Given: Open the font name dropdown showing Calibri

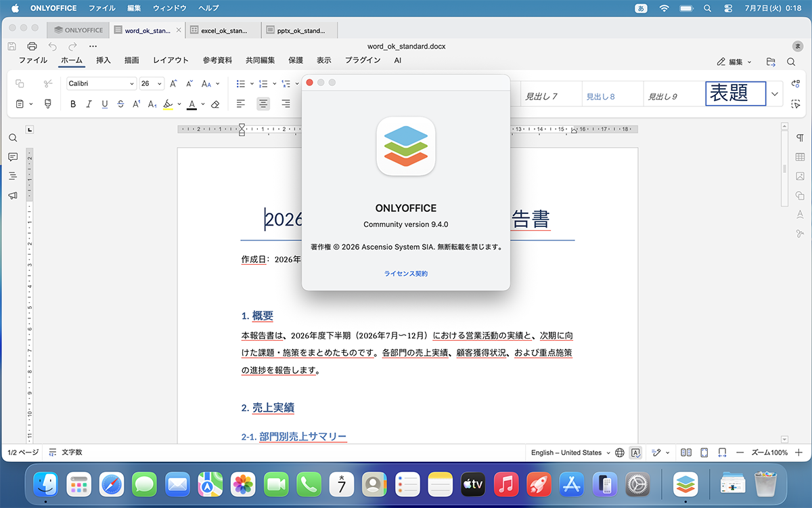Looking at the screenshot, I should tap(101, 84).
